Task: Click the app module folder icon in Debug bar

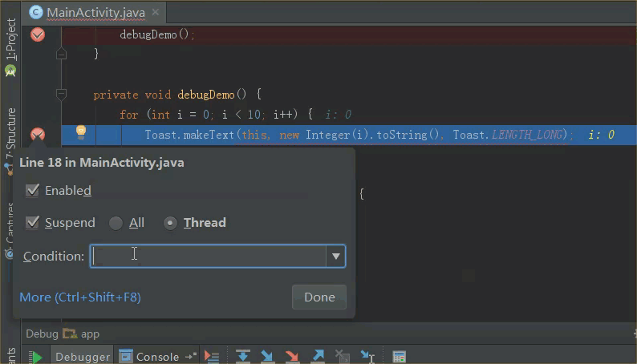Action: [70, 334]
